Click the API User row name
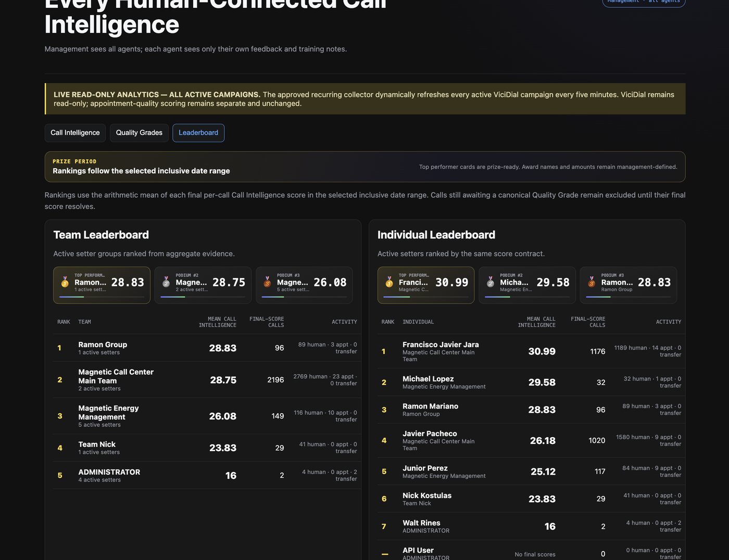 [x=418, y=550]
